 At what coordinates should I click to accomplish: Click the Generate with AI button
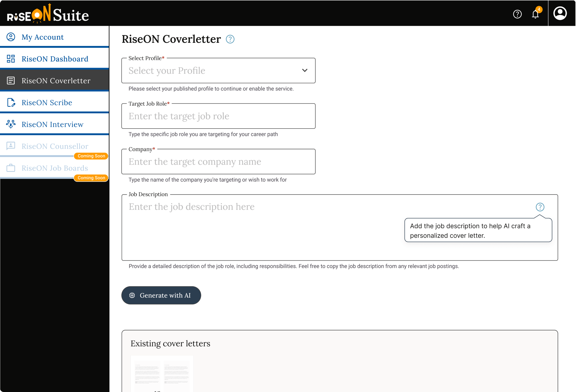[161, 295]
